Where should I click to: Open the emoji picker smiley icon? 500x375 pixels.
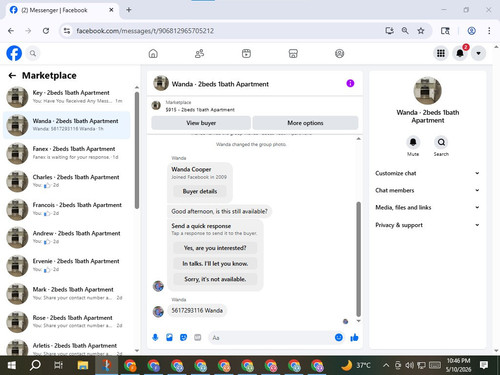(339, 338)
